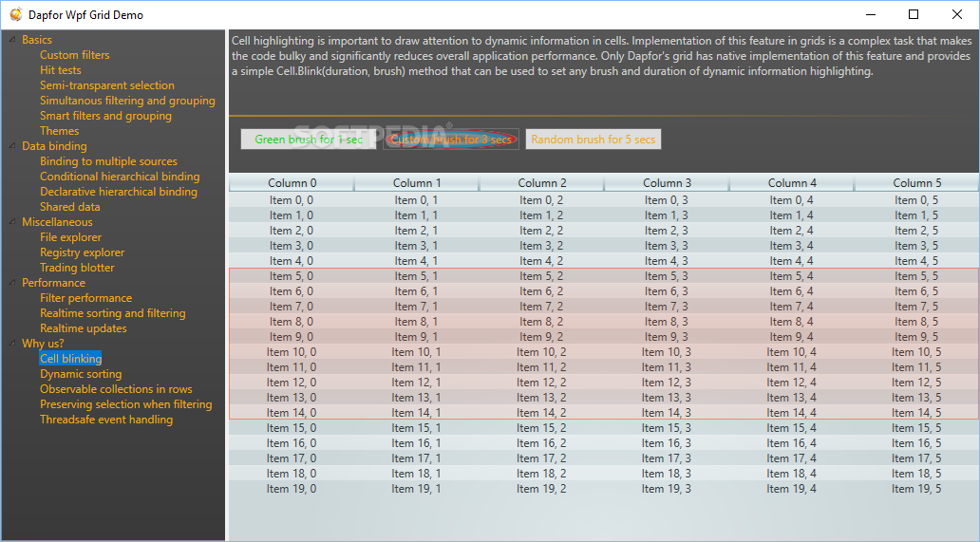
Task: Sort by Column 0 header
Action: pyautogui.click(x=292, y=183)
